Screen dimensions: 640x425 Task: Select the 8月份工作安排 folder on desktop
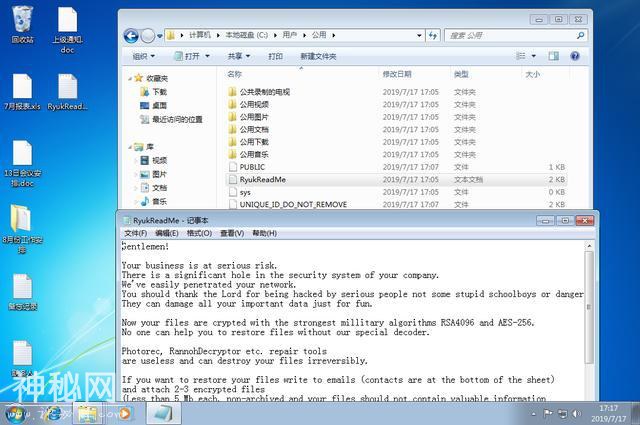point(22,229)
